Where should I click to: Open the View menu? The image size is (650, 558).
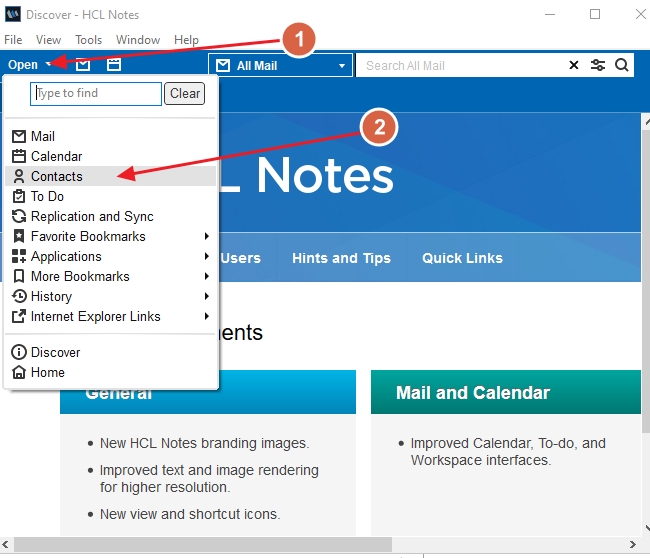point(48,40)
